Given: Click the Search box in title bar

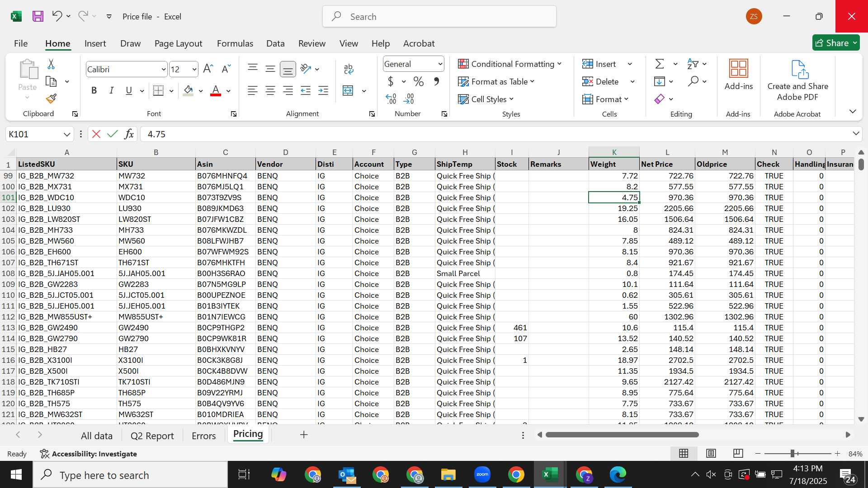Looking at the screenshot, I should [439, 16].
